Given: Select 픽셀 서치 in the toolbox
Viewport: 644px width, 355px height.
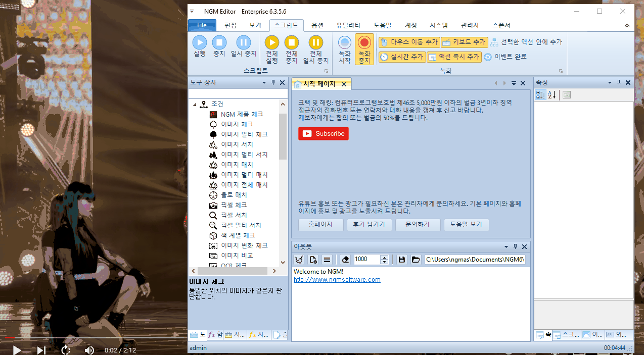Looking at the screenshot, I should point(234,215).
